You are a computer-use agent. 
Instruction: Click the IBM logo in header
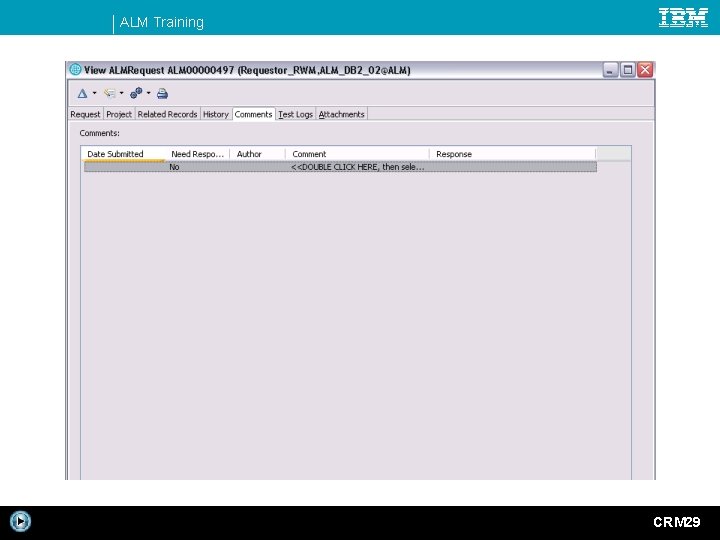[x=683, y=17]
